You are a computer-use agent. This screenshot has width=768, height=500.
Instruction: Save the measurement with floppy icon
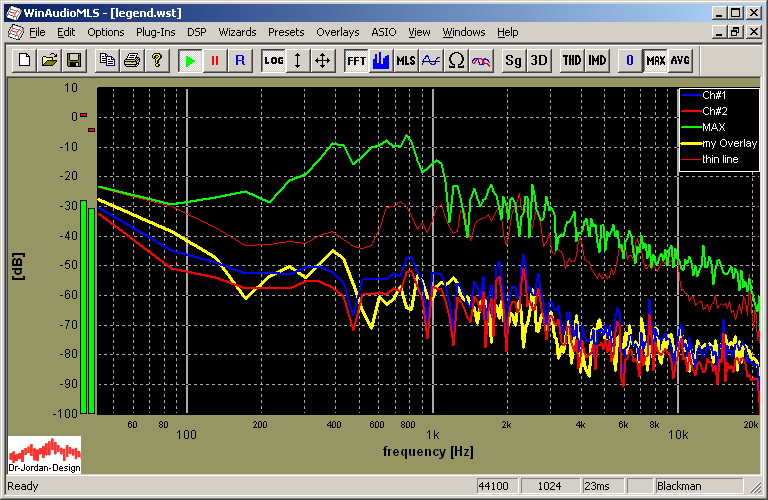[x=73, y=60]
